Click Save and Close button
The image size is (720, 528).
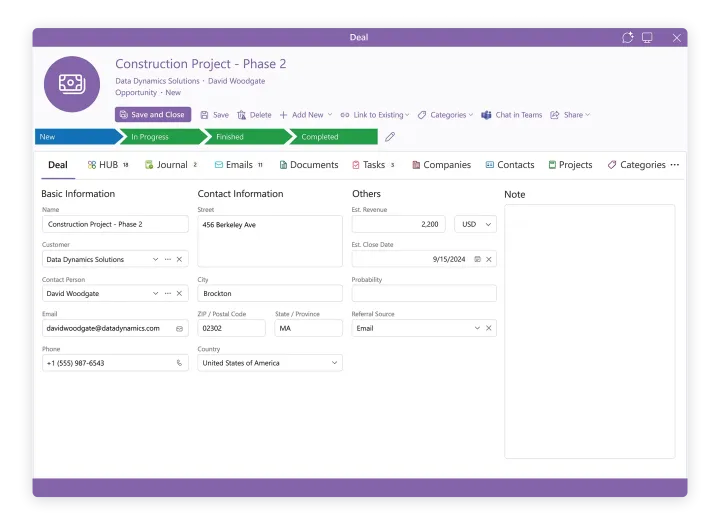(153, 115)
